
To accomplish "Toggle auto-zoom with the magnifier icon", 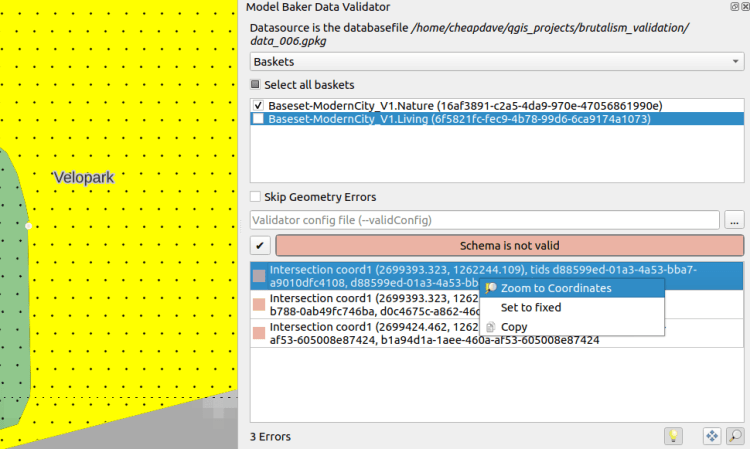I will 735,436.
